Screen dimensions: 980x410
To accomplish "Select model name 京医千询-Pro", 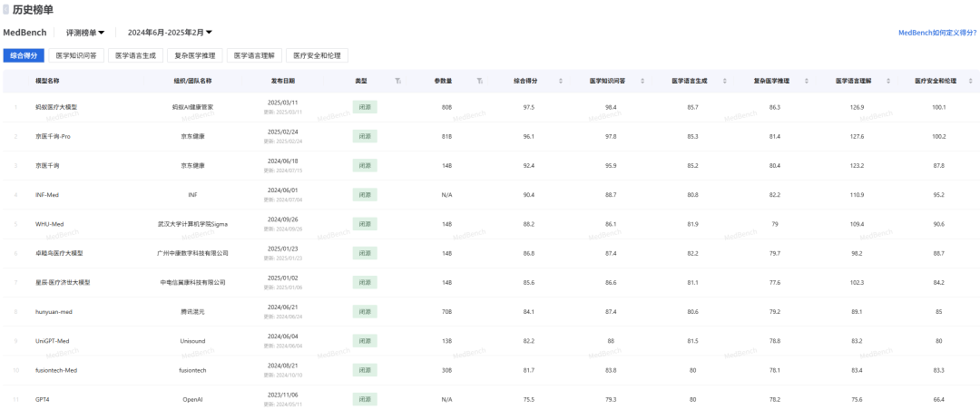I will [x=54, y=136].
